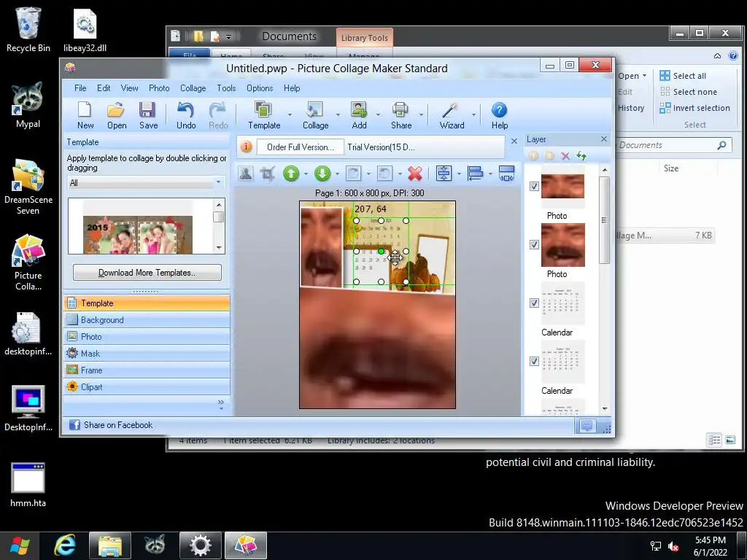The width and height of the screenshot is (747, 560).
Task: Expand the Add button dropdown arrow
Action: pos(378,114)
